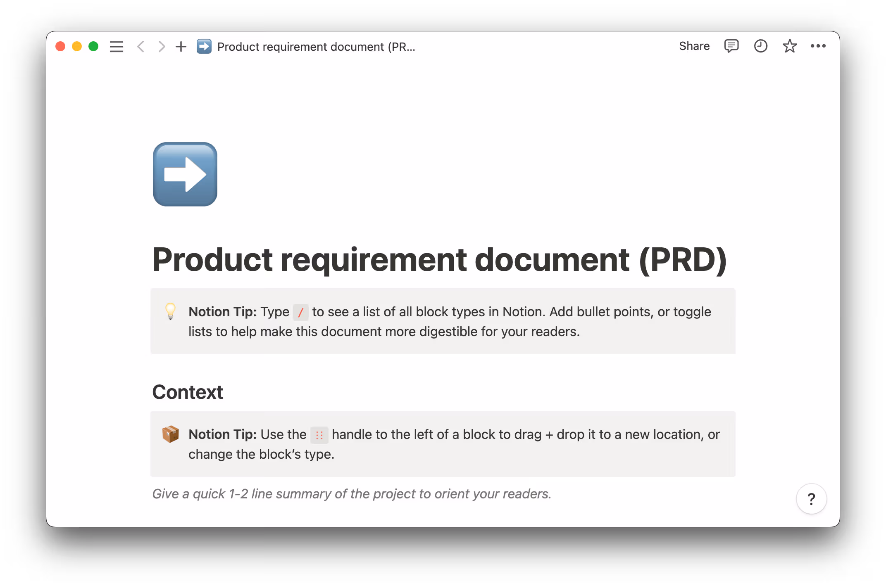Go forward using the forward arrow
This screenshot has height=588, width=886.
click(x=161, y=46)
